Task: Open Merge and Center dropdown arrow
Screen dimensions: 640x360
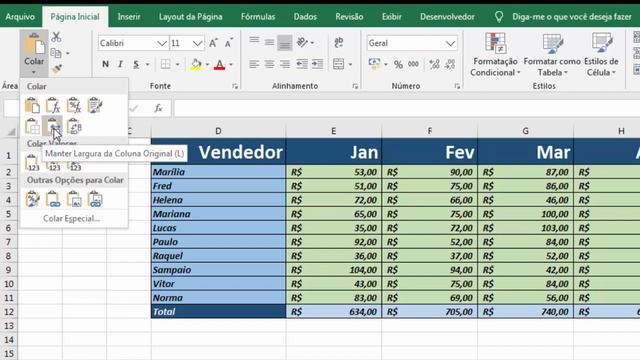Action: pyautogui.click(x=350, y=64)
